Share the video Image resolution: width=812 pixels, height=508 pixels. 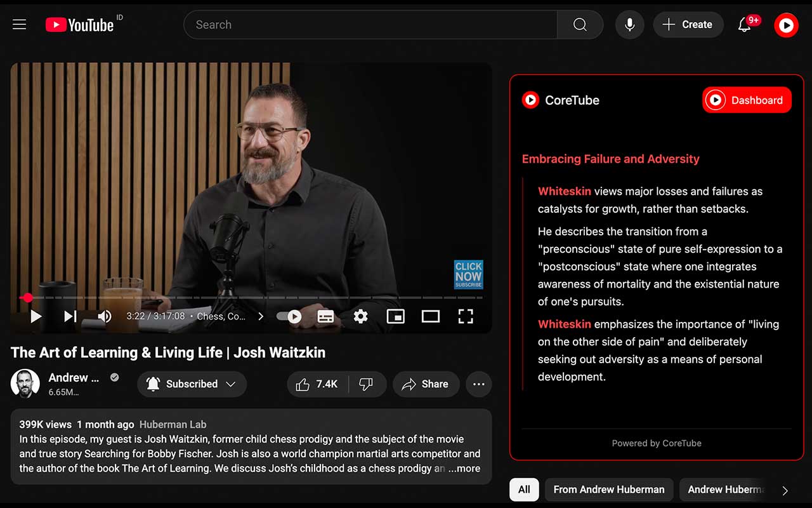coord(426,384)
